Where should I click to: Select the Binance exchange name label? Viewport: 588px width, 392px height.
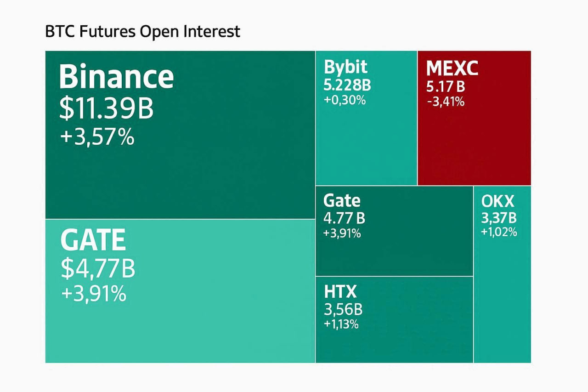[116, 77]
